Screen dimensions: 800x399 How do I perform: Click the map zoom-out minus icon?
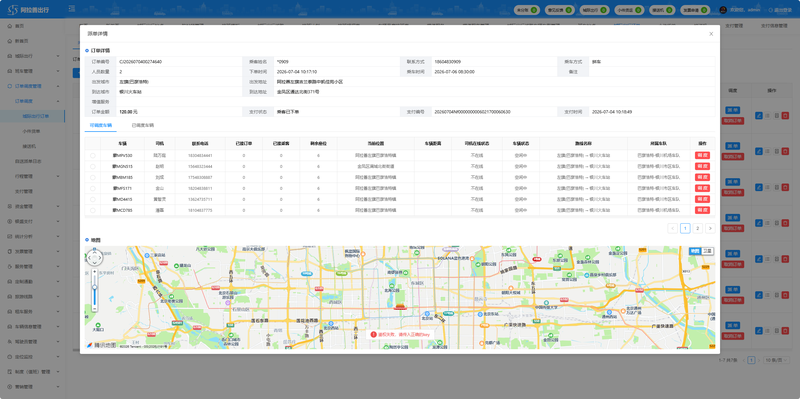[x=94, y=309]
